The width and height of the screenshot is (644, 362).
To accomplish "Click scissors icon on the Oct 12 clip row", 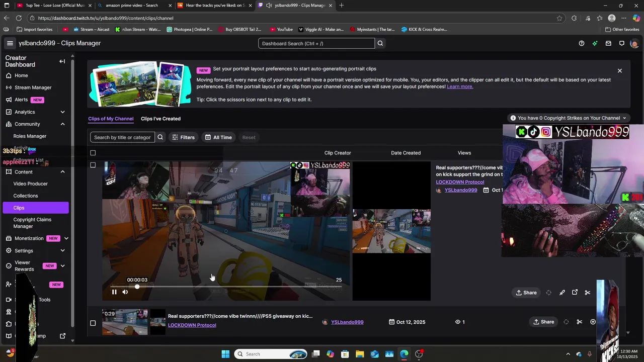I will click(580, 322).
